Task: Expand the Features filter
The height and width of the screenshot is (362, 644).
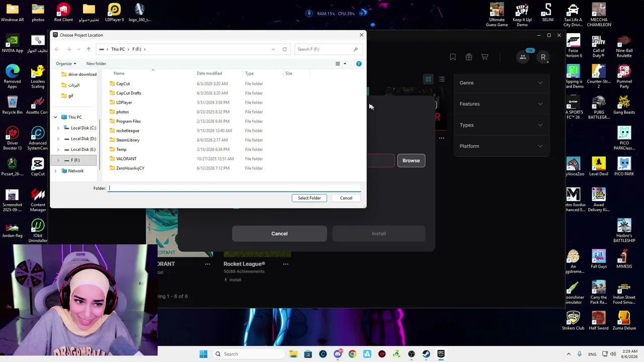Action: [x=501, y=104]
